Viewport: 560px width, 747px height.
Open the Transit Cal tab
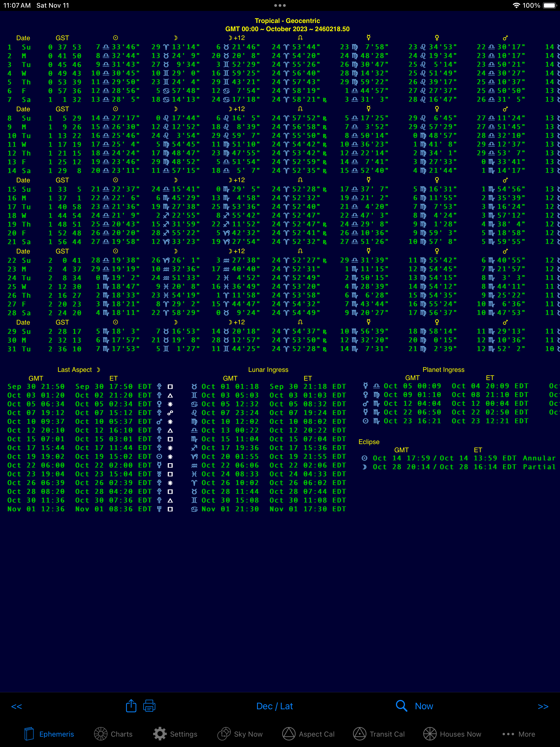coord(379,734)
